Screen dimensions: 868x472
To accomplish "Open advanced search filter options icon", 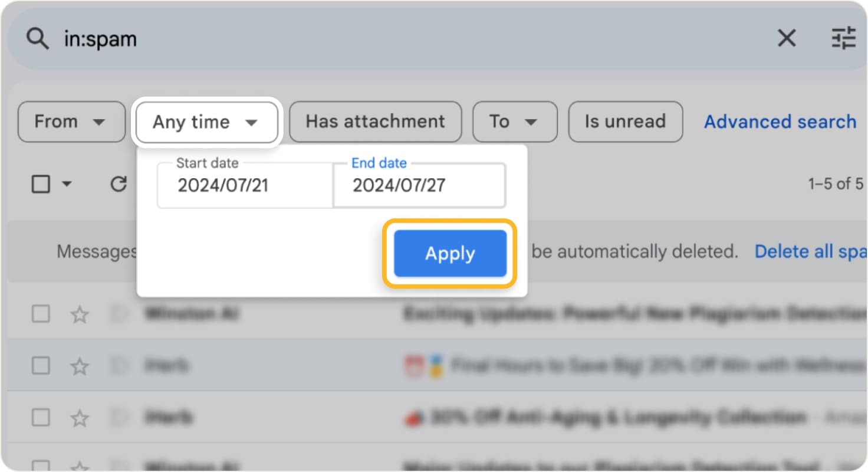I will coord(844,38).
